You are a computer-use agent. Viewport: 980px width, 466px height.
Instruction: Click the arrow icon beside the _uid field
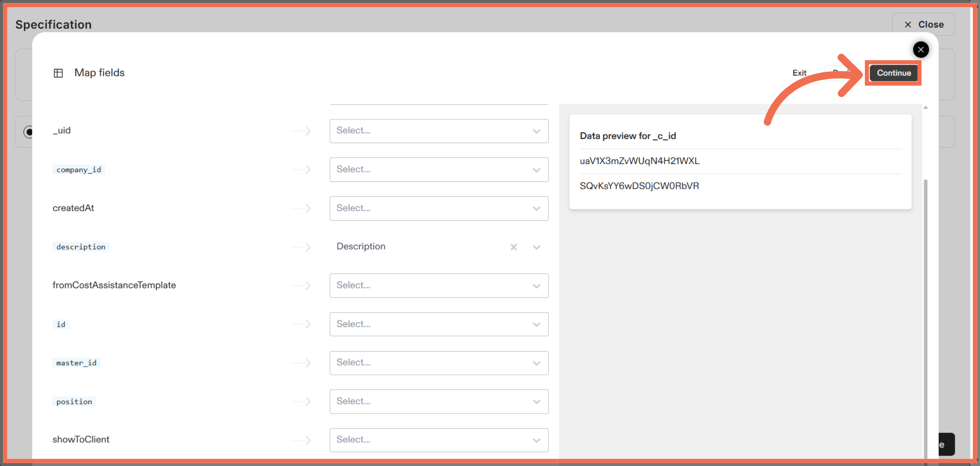(x=301, y=131)
